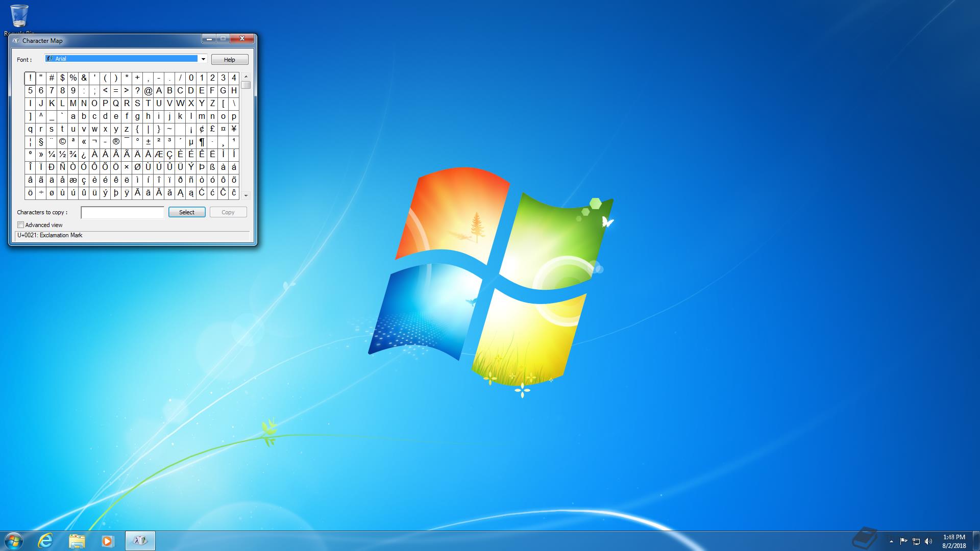Select the hash # character
980x551 pixels.
pyautogui.click(x=52, y=78)
